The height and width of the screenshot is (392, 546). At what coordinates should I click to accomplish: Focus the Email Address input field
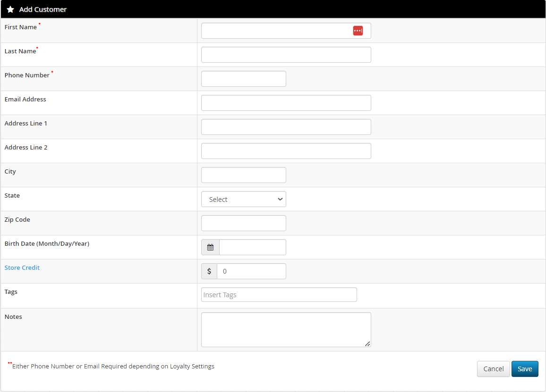(x=286, y=103)
